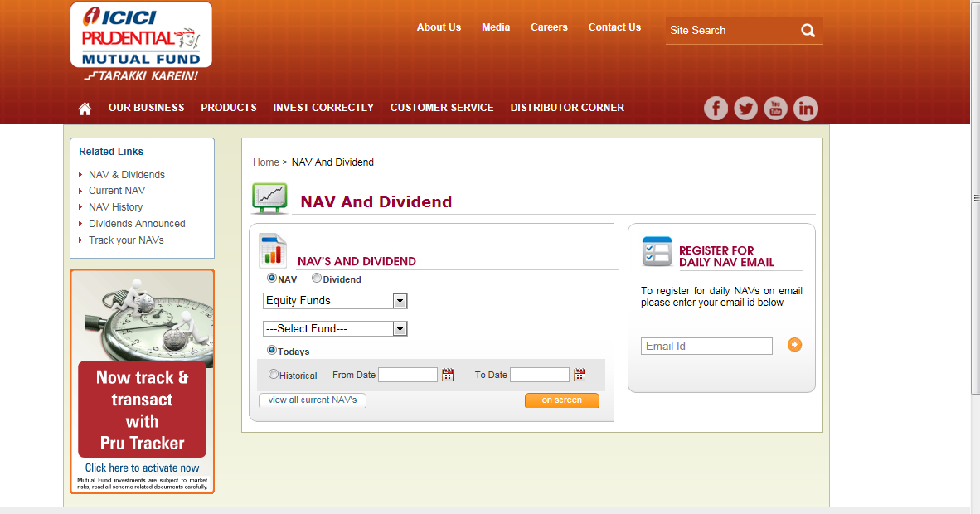
Task: Select the Todays radio button
Action: click(271, 350)
